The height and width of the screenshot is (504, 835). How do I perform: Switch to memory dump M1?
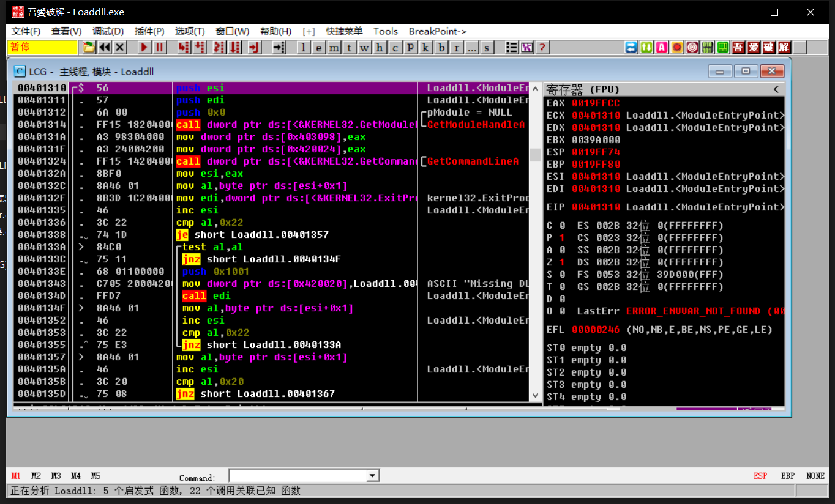pyautogui.click(x=16, y=476)
